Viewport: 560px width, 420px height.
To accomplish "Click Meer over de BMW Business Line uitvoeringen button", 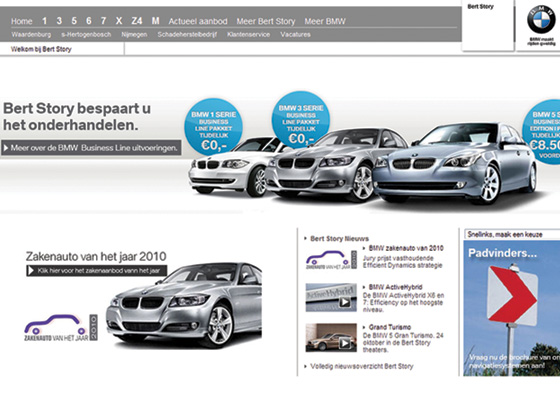I will click(91, 148).
